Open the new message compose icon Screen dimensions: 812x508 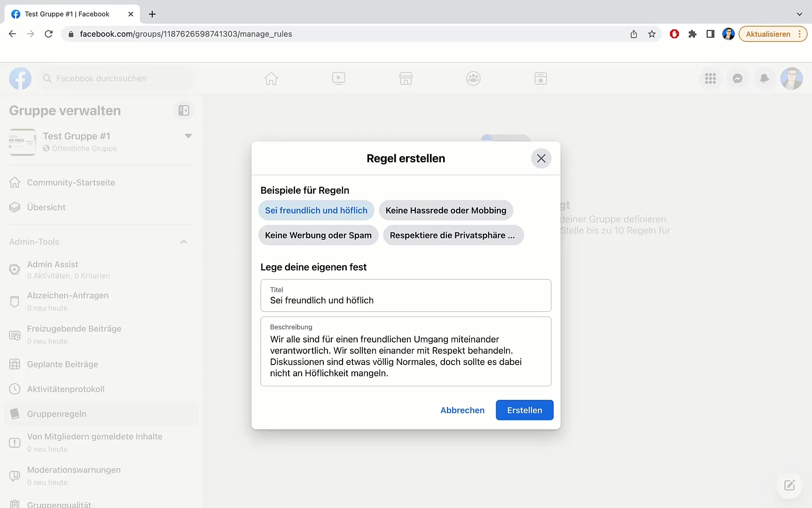[x=789, y=485]
